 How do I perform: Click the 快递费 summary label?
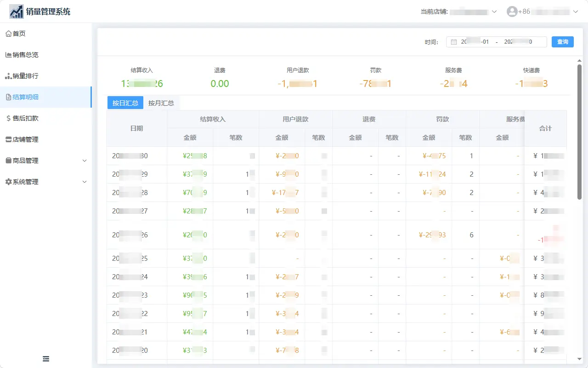(x=531, y=70)
